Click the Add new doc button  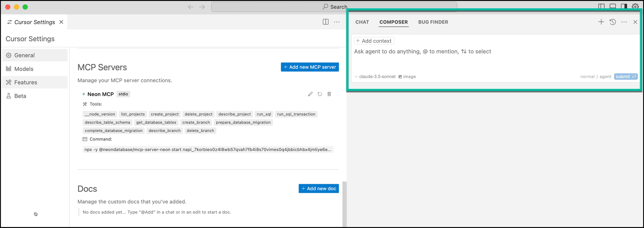click(319, 188)
